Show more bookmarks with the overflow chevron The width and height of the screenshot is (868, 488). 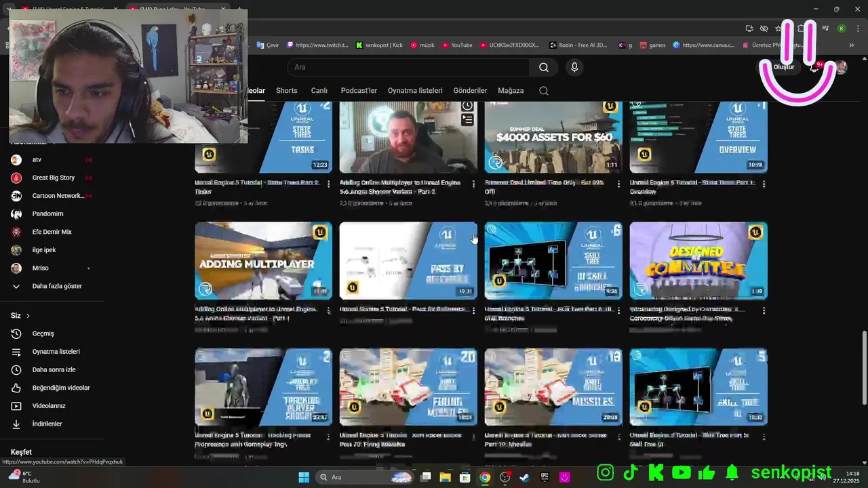852,45
